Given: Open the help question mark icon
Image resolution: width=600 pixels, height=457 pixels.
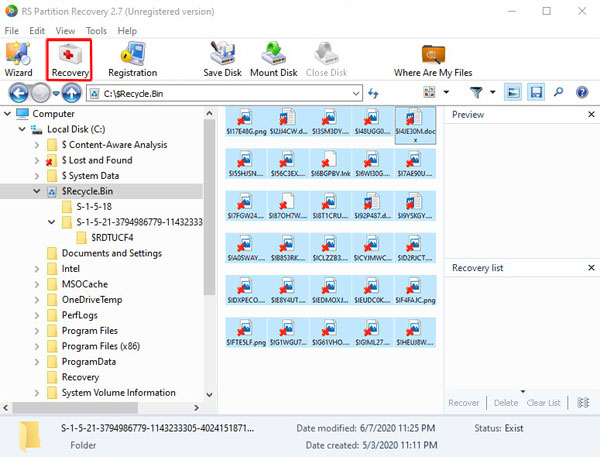Looking at the screenshot, I should click(x=582, y=92).
